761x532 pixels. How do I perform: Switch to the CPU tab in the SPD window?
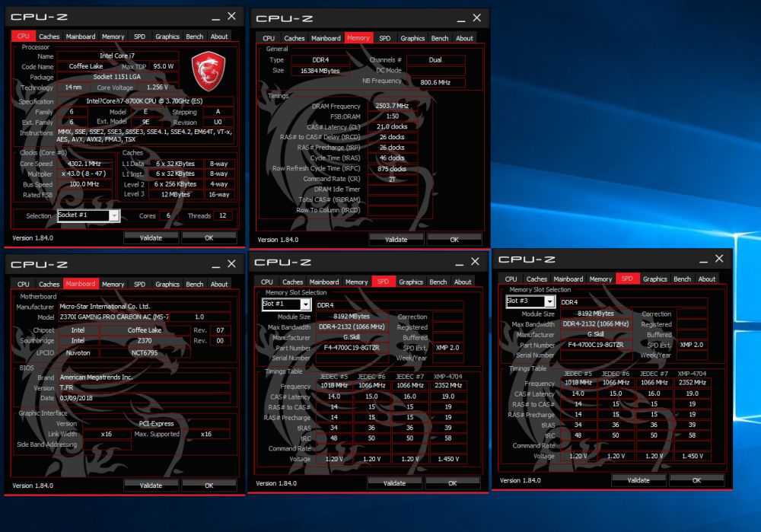click(x=268, y=281)
